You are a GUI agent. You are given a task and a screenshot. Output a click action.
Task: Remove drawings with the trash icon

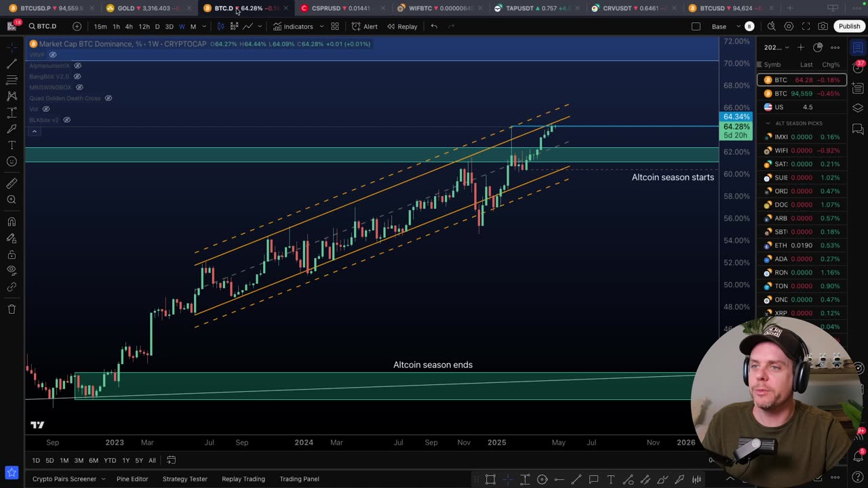point(12,309)
